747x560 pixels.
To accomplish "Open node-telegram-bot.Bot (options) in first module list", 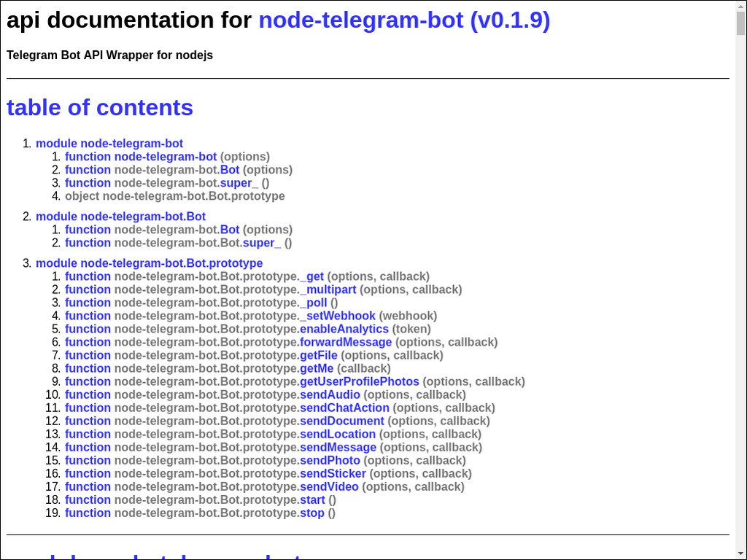I will 179,170.
